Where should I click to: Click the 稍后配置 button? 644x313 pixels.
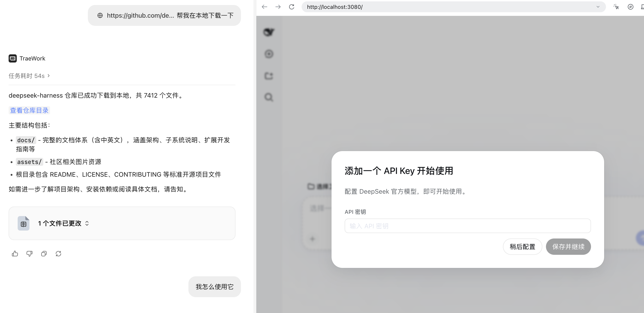522,246
